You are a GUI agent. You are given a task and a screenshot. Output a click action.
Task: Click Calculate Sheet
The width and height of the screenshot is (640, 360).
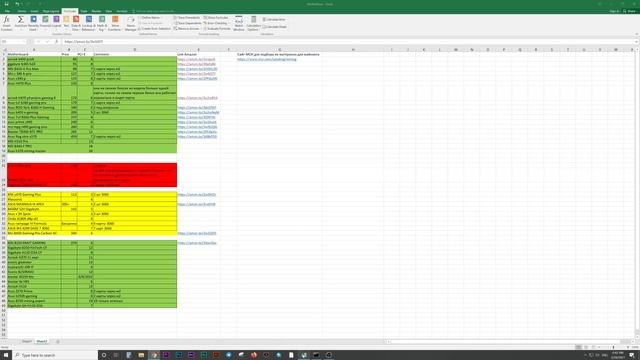pos(275,27)
